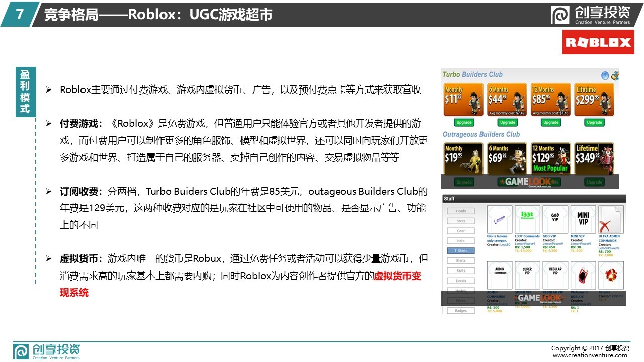
Task: Open the red X Ultra Admin thumbnail
Action: (611, 219)
